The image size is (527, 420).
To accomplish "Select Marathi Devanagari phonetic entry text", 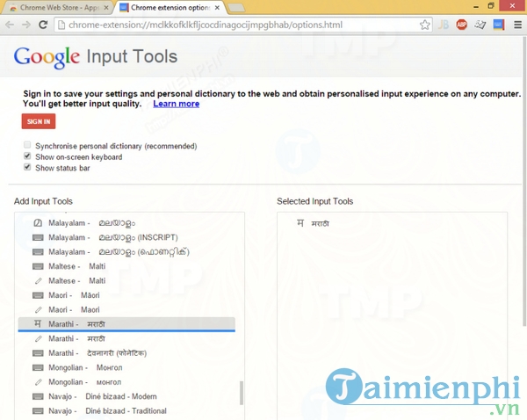I will pos(97,353).
